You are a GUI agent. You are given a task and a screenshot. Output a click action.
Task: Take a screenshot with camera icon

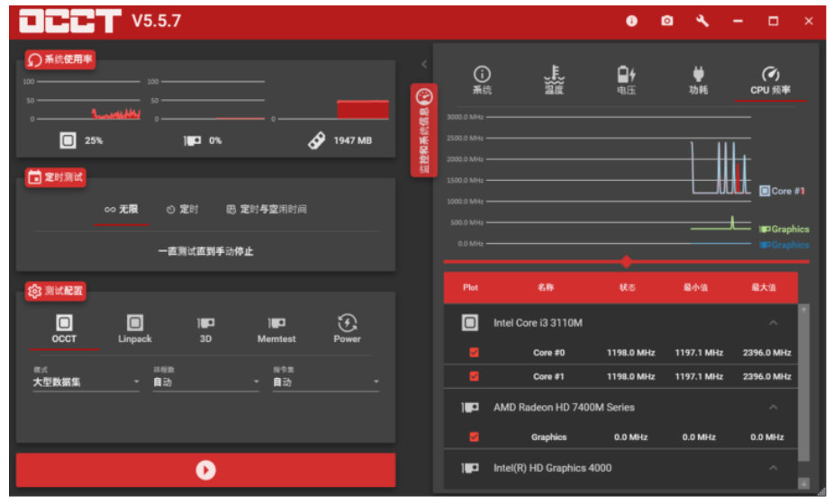[667, 21]
